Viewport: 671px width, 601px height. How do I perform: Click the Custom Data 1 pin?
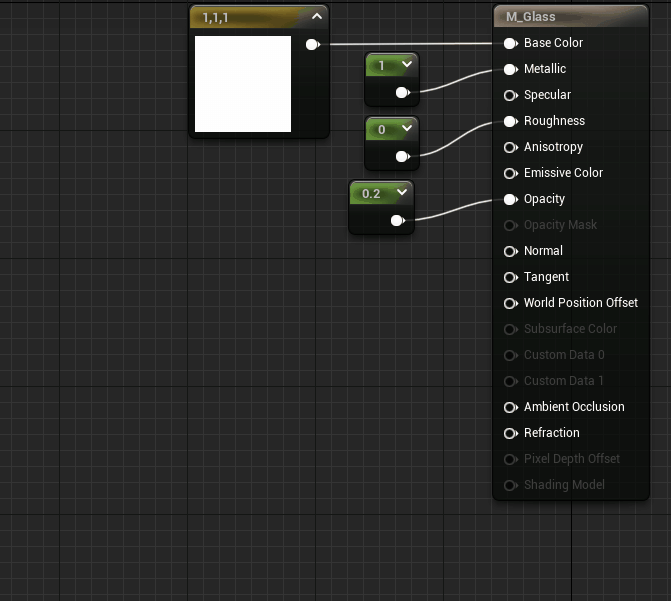click(x=511, y=381)
